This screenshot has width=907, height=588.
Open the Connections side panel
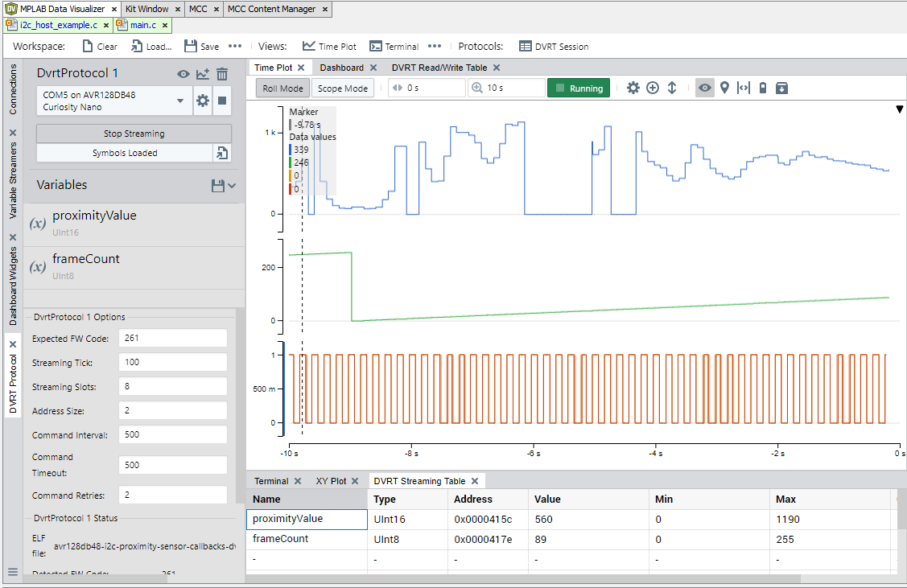pyautogui.click(x=13, y=89)
